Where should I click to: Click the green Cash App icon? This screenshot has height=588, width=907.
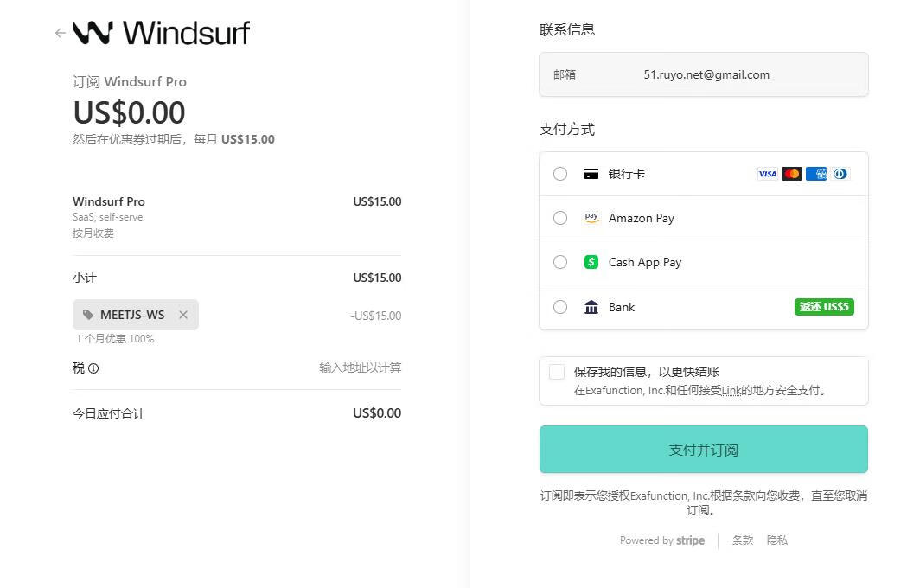click(591, 262)
